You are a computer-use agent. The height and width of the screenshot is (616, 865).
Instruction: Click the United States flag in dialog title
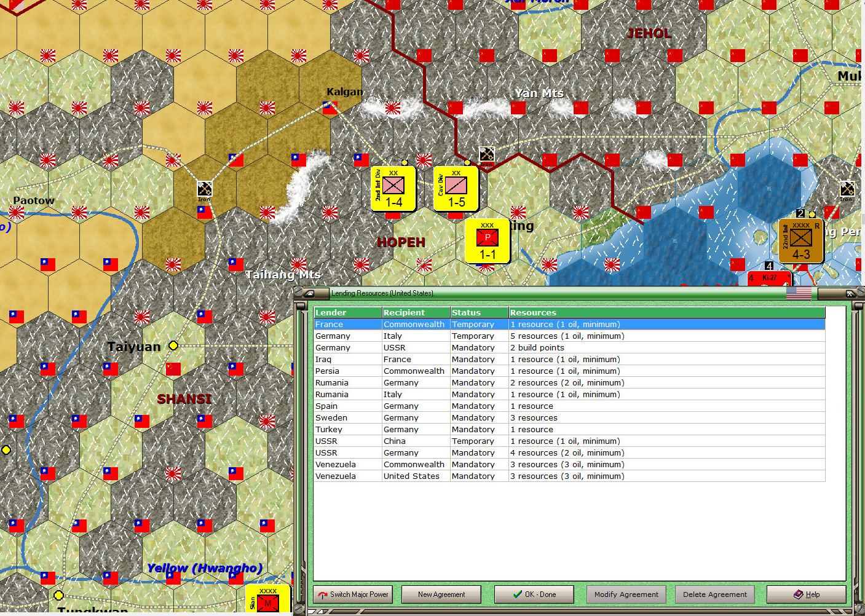click(x=799, y=293)
